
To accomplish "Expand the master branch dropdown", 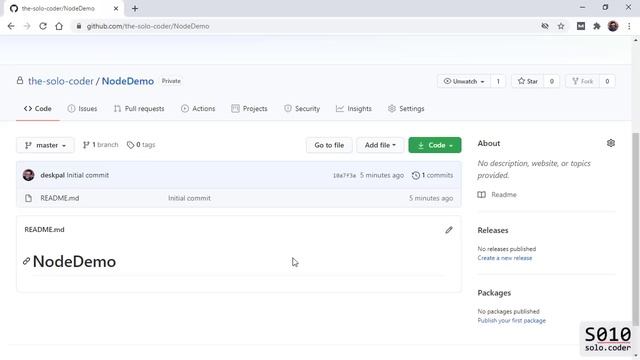I will pos(45,145).
